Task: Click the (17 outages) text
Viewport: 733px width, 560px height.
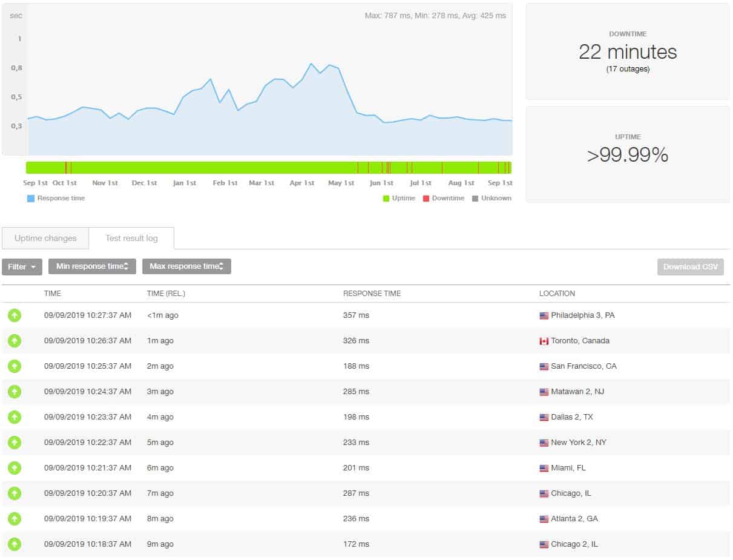Action: pyautogui.click(x=628, y=69)
